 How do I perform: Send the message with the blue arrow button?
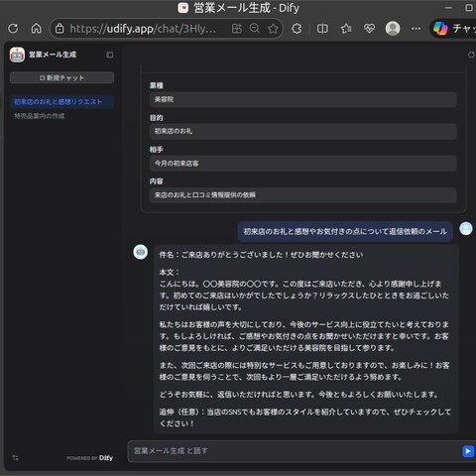point(468,451)
